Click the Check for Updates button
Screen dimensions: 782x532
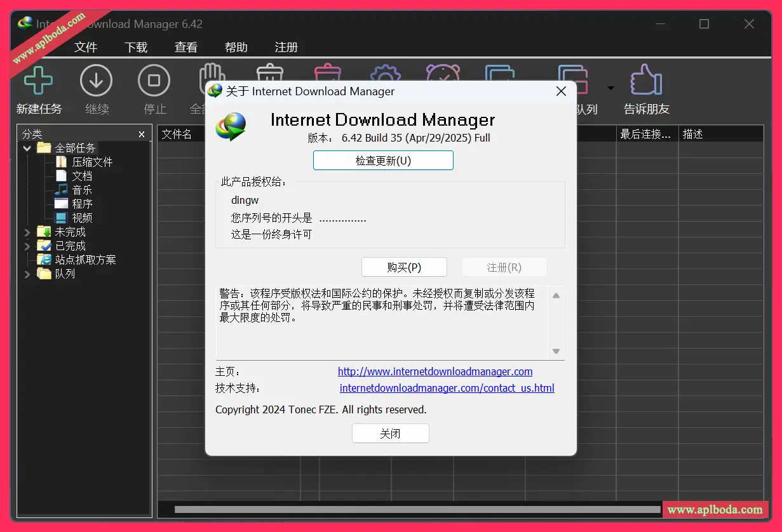383,161
